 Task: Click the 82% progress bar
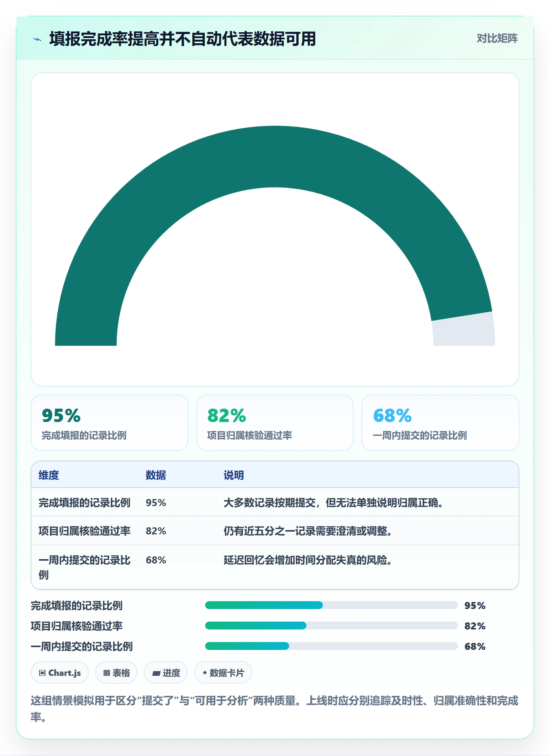(331, 626)
